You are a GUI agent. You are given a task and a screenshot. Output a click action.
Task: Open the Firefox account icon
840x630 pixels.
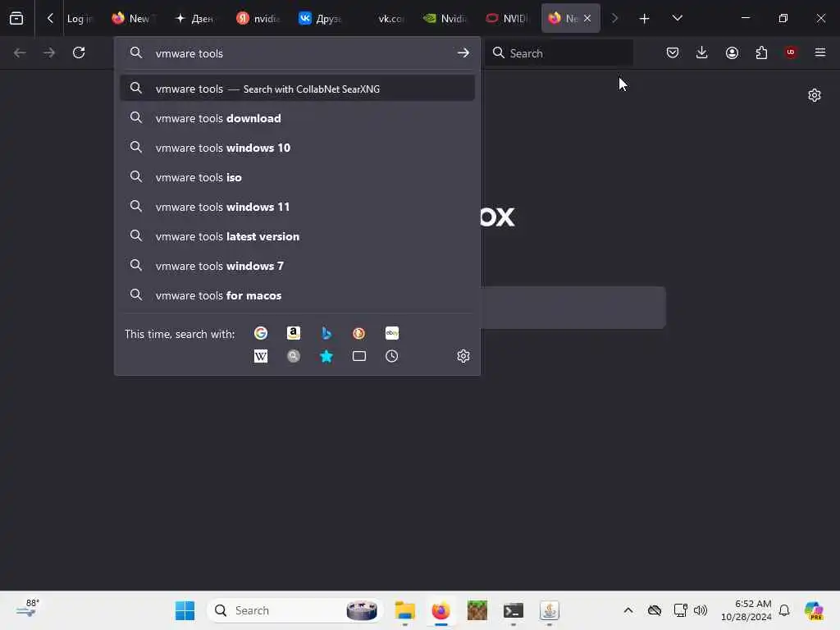pos(732,52)
